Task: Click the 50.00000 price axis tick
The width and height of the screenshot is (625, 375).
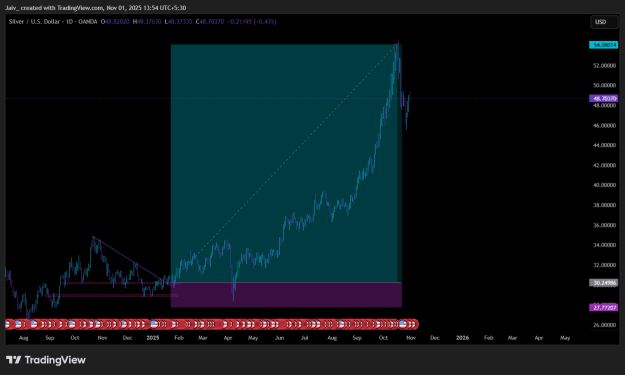Action: (604, 85)
